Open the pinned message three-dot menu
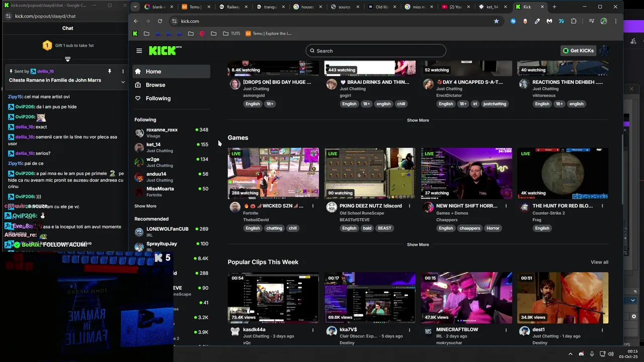The height and width of the screenshot is (362, 644). 123,71
